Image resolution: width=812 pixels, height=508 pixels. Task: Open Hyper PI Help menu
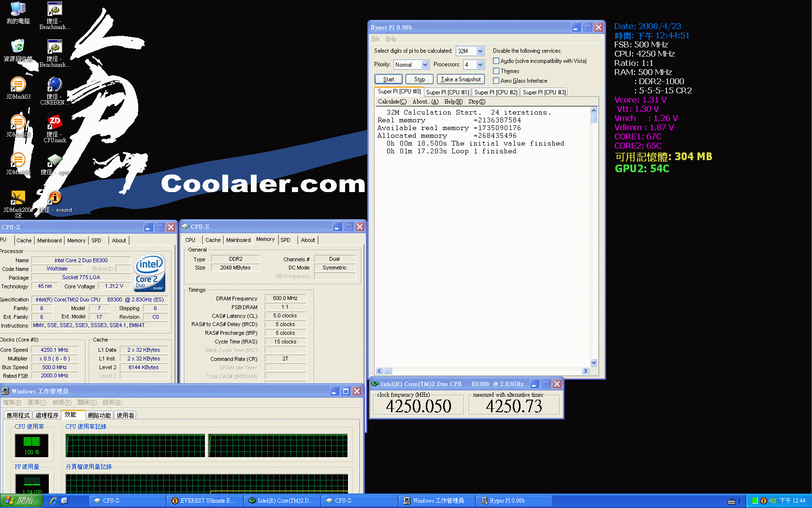click(391, 39)
